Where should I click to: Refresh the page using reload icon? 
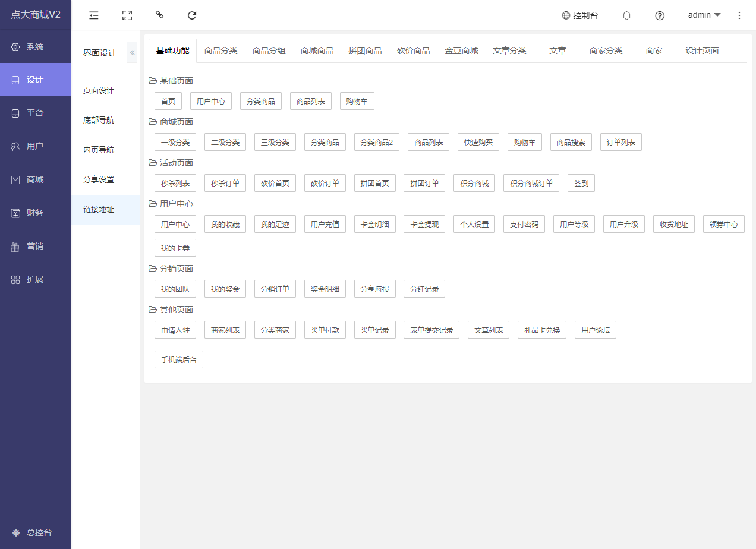pyautogui.click(x=192, y=15)
